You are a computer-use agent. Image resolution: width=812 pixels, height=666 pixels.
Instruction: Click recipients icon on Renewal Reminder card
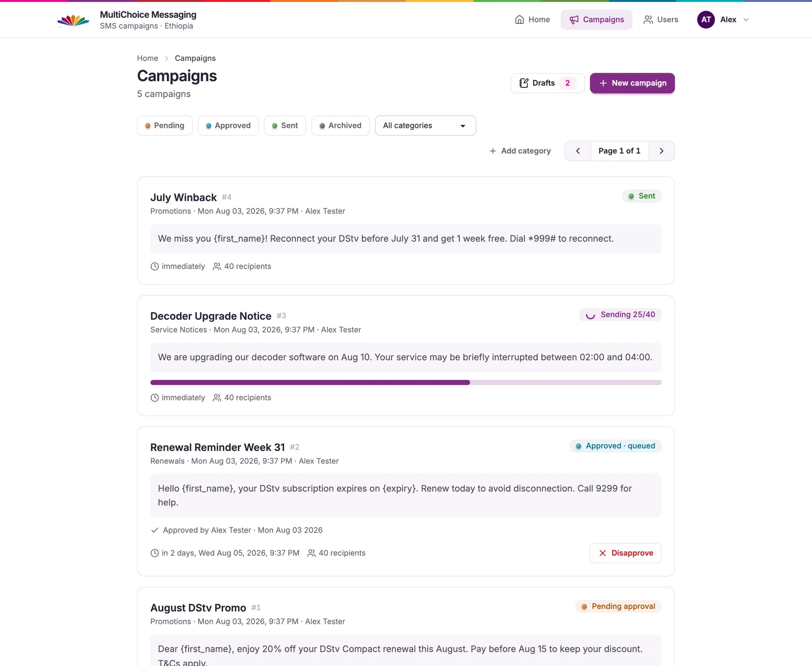coord(312,553)
